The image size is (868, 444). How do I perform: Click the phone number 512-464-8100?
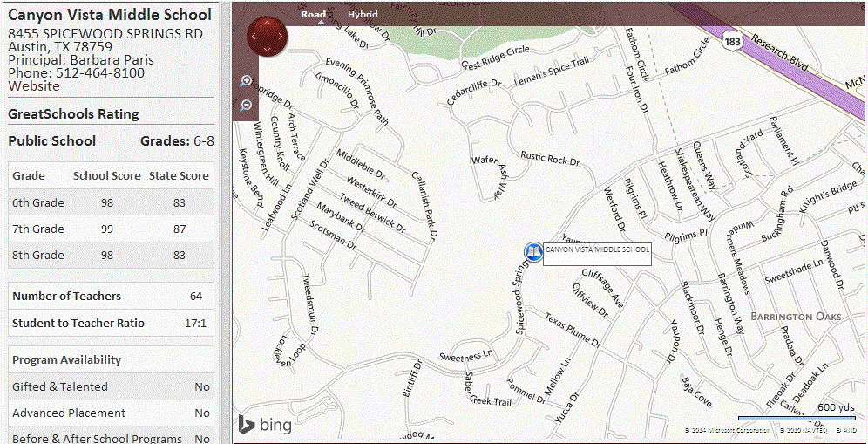[x=99, y=73]
